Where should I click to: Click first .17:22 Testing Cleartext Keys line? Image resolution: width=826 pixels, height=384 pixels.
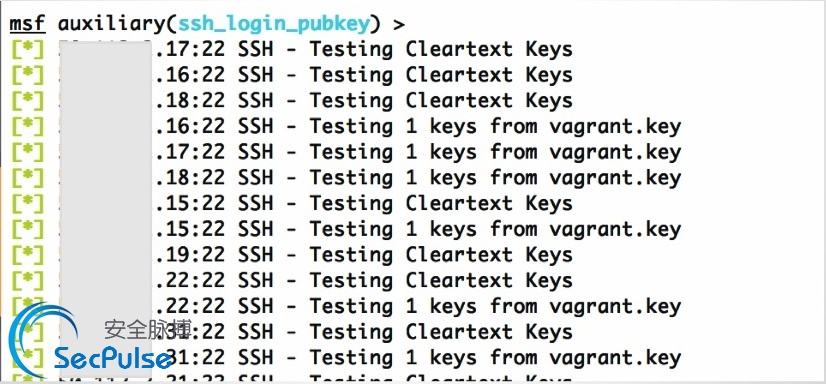tap(365, 50)
